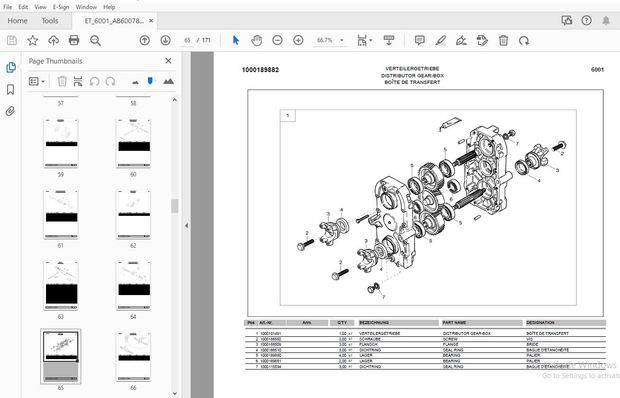620x398 pixels.
Task: Rotate pages counterclockwise in thumbnails panel
Action: tap(94, 81)
